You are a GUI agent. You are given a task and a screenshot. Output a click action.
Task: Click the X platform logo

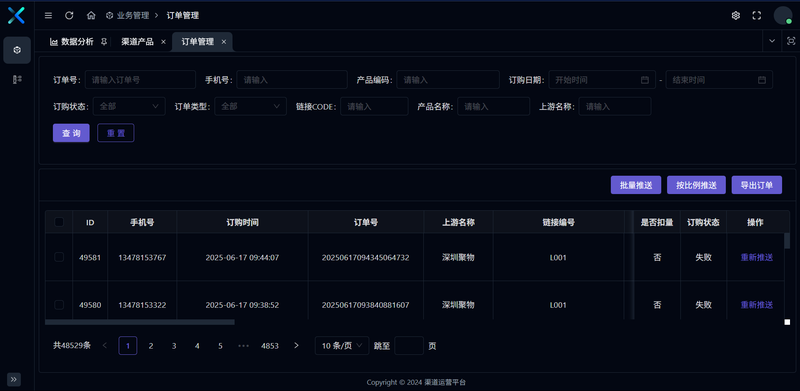[x=16, y=15]
